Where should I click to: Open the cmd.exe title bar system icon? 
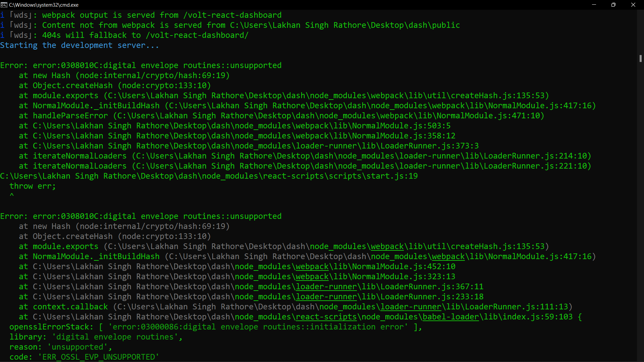tap(4, 5)
